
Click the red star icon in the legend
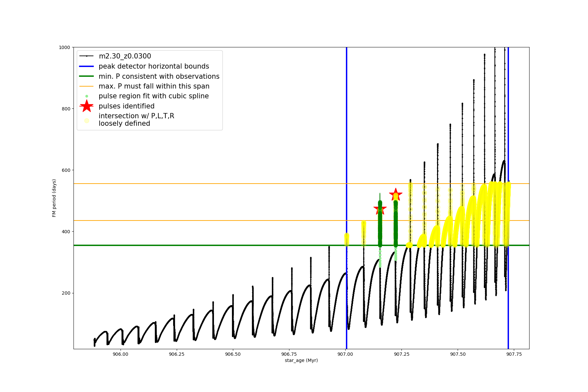pos(87,106)
